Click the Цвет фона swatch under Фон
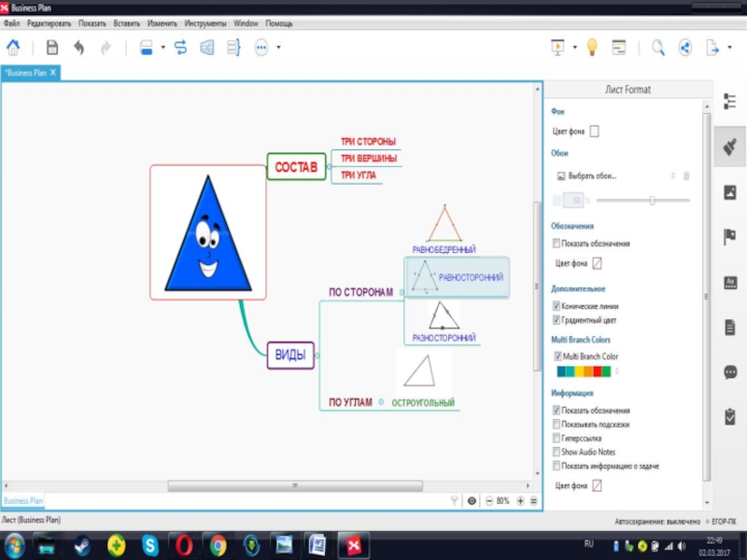Viewport: 747px width, 560px height. click(595, 132)
